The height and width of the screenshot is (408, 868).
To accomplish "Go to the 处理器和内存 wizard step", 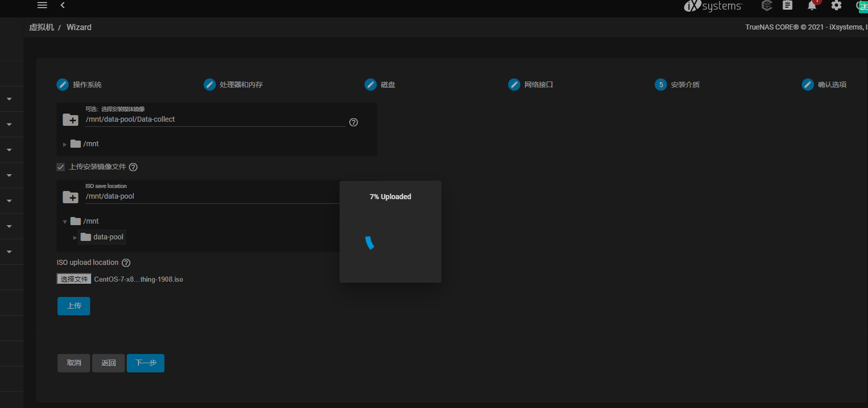I will point(233,85).
